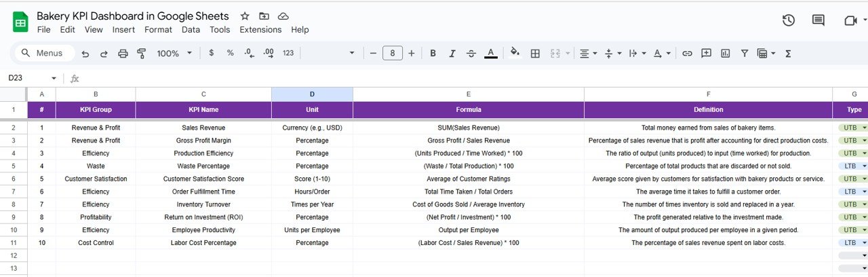Click the borders icon
The image size is (868, 277).
click(535, 53)
